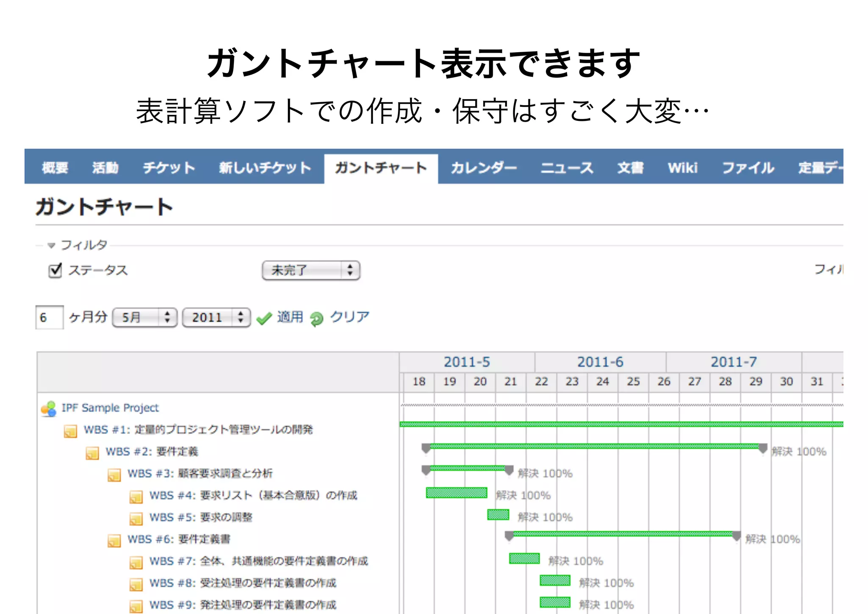Open the 2011 year dropdown
868x614 pixels.
pos(216,317)
